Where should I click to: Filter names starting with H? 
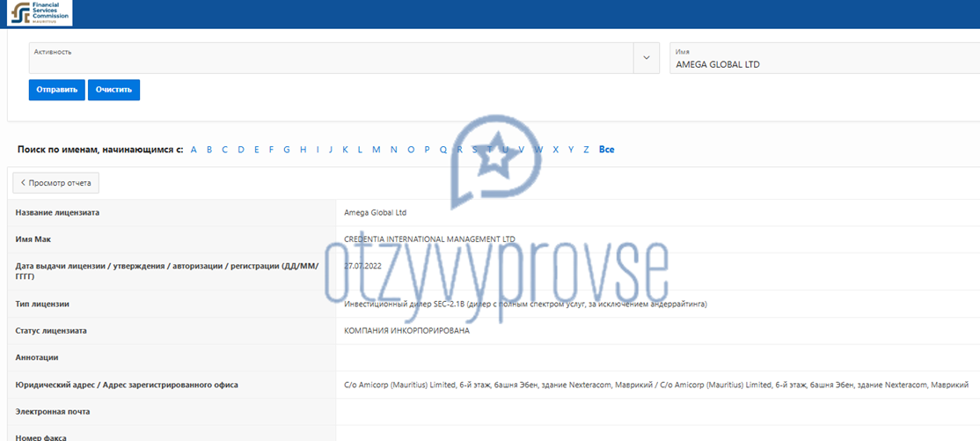(304, 150)
